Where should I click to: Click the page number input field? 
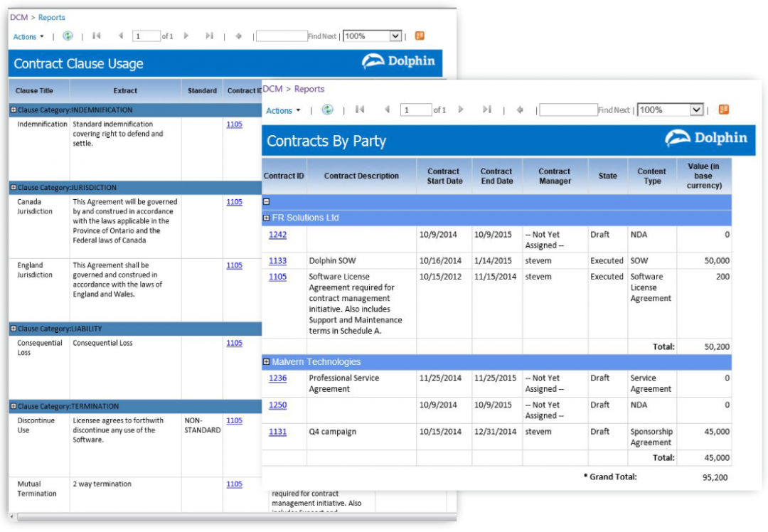click(416, 110)
